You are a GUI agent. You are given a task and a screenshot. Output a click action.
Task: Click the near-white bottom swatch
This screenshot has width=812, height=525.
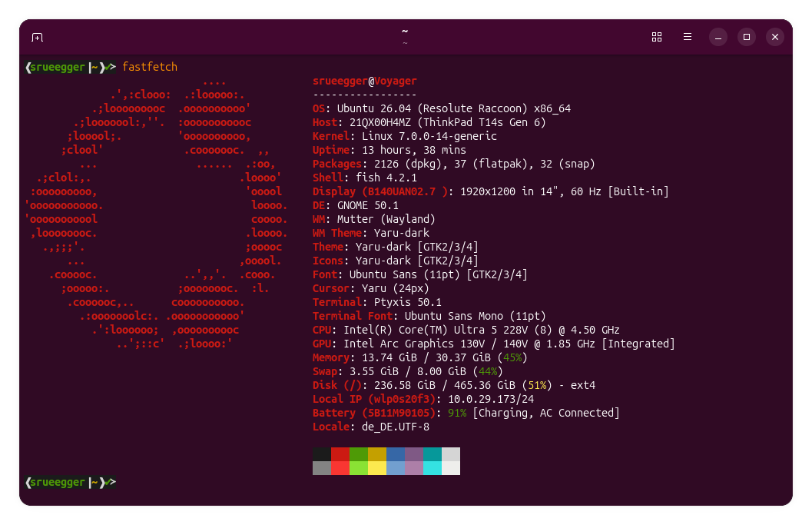click(450, 468)
